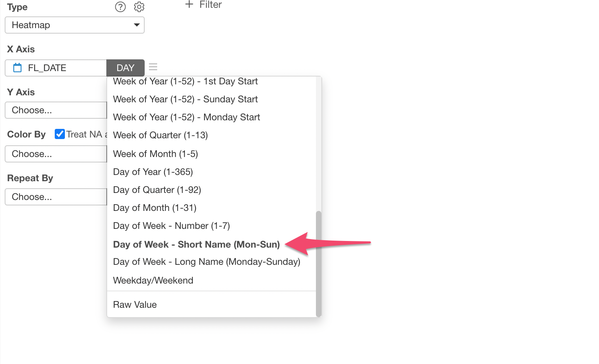Click the dropdown list scrollbar thumb
Screen dimensions: 599x364
click(x=319, y=264)
